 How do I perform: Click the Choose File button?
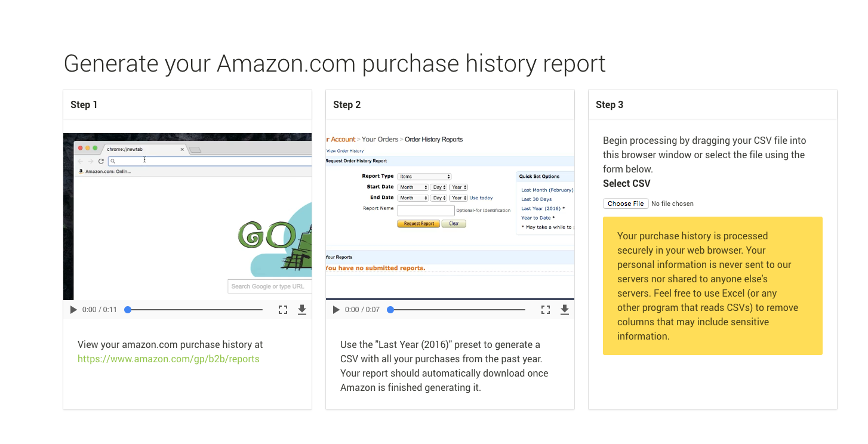[x=625, y=203]
